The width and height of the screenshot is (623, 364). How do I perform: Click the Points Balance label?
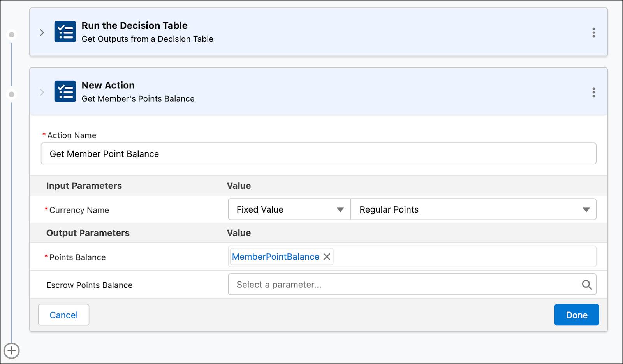click(x=77, y=257)
